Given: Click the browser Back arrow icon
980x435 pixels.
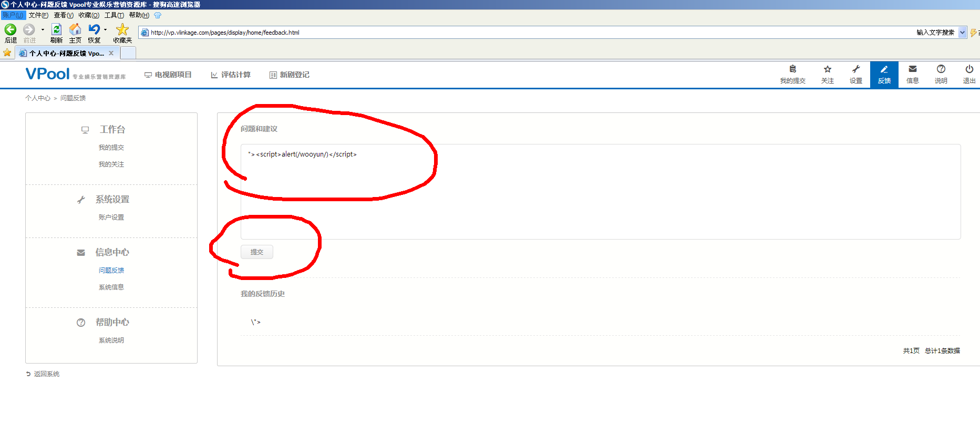Looking at the screenshot, I should pos(11,29).
